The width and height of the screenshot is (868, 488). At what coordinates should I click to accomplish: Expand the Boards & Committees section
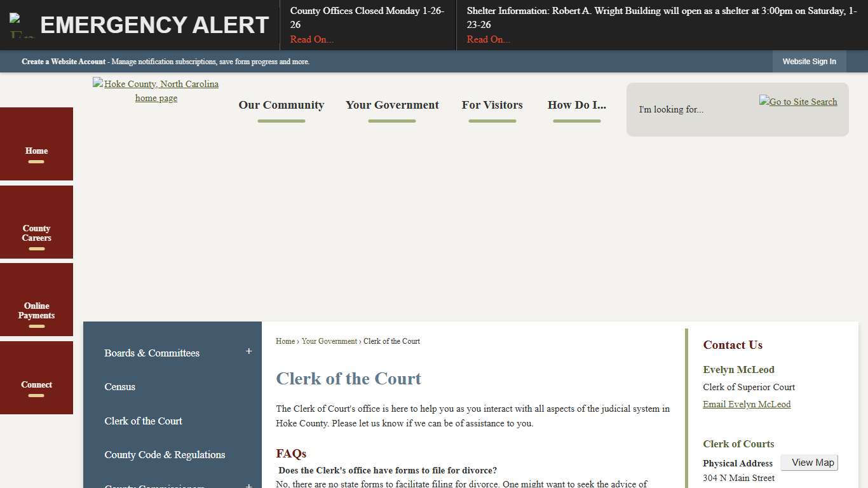click(248, 350)
